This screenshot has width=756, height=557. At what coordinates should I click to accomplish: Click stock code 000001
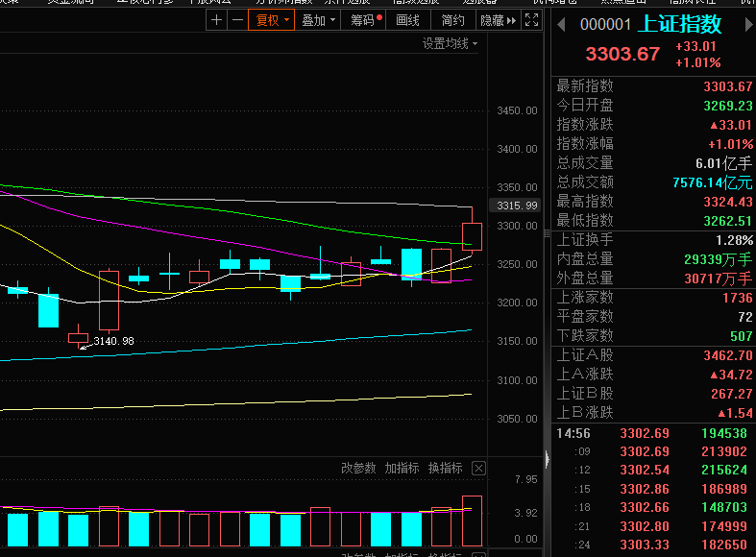pos(605,24)
